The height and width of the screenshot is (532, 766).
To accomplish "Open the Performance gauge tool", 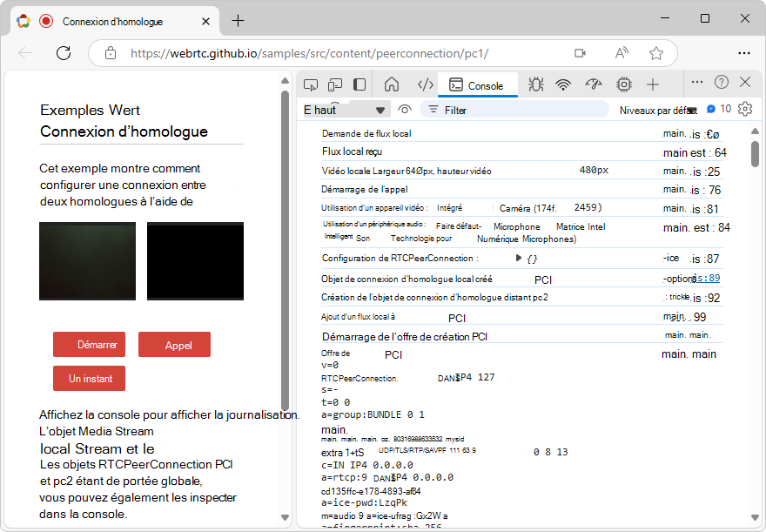I will [594, 85].
